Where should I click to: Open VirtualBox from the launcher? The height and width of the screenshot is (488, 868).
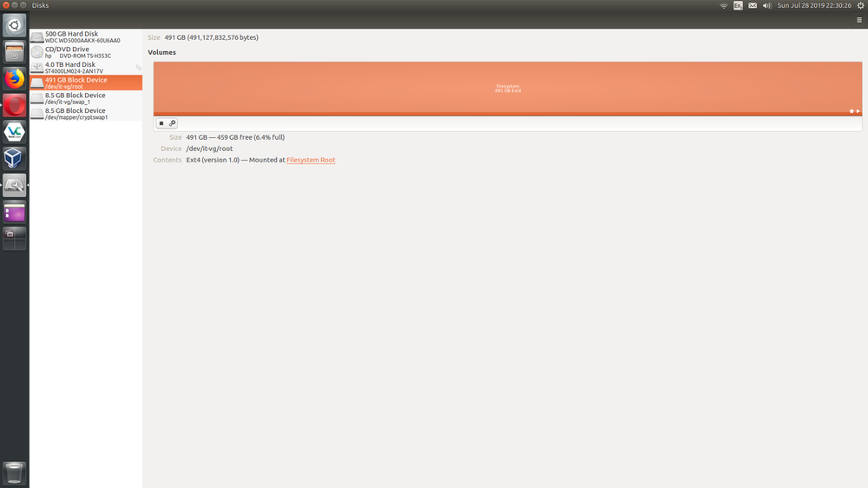click(x=15, y=158)
